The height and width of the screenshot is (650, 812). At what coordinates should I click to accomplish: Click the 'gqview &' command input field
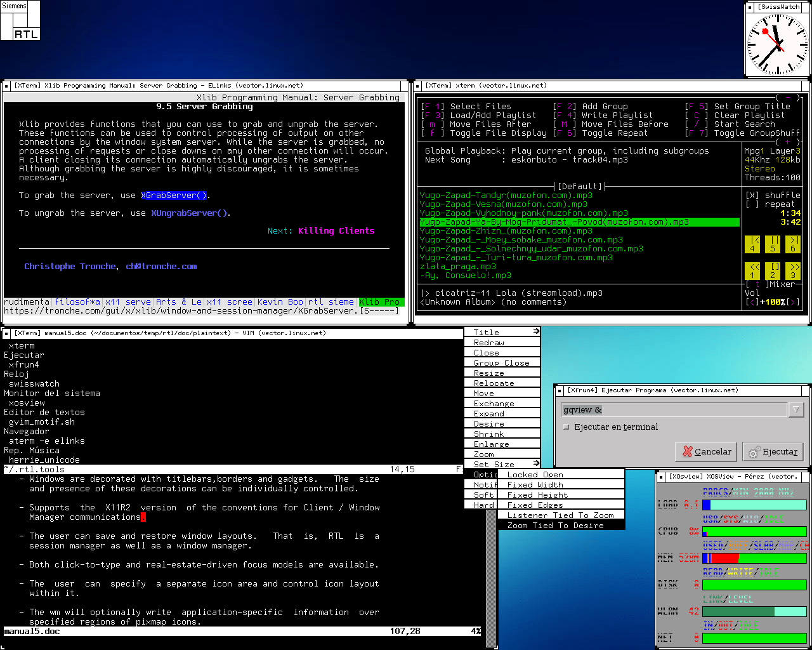click(x=674, y=410)
